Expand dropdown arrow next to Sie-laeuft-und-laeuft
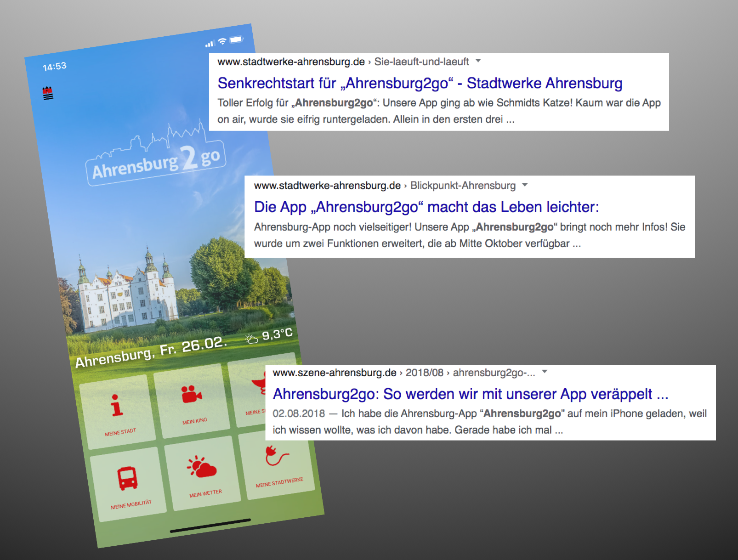This screenshot has height=560, width=738. click(478, 61)
